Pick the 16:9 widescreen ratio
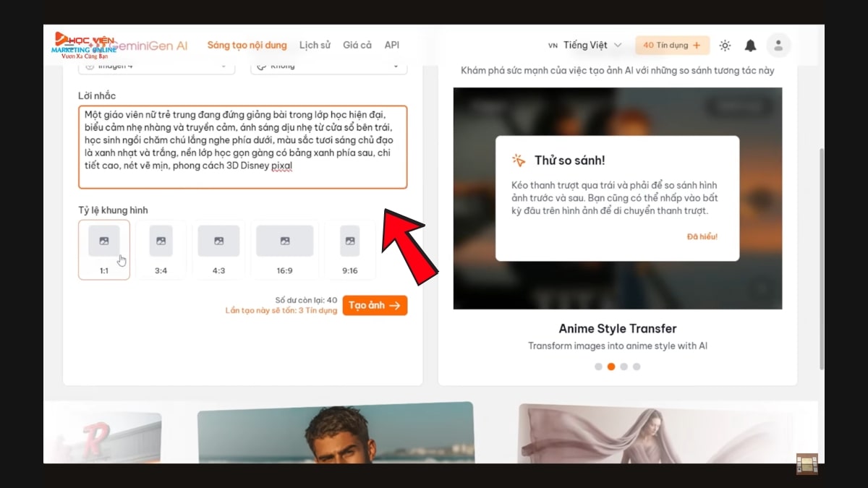The height and width of the screenshot is (488, 868). tap(285, 249)
